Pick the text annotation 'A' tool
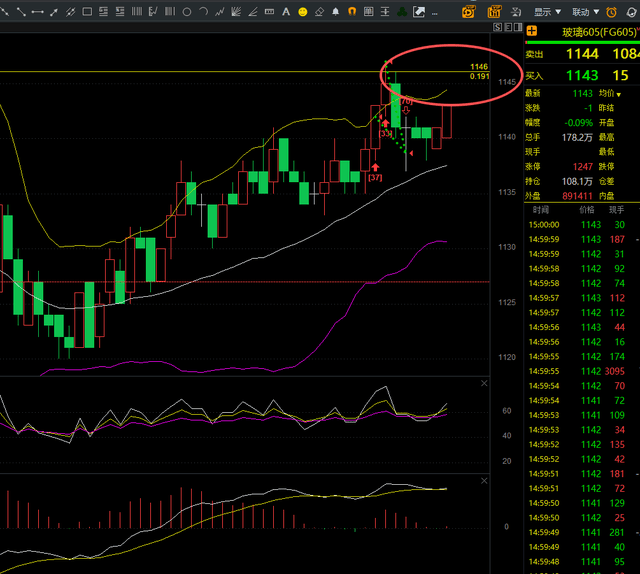640x574 pixels. coord(284,11)
